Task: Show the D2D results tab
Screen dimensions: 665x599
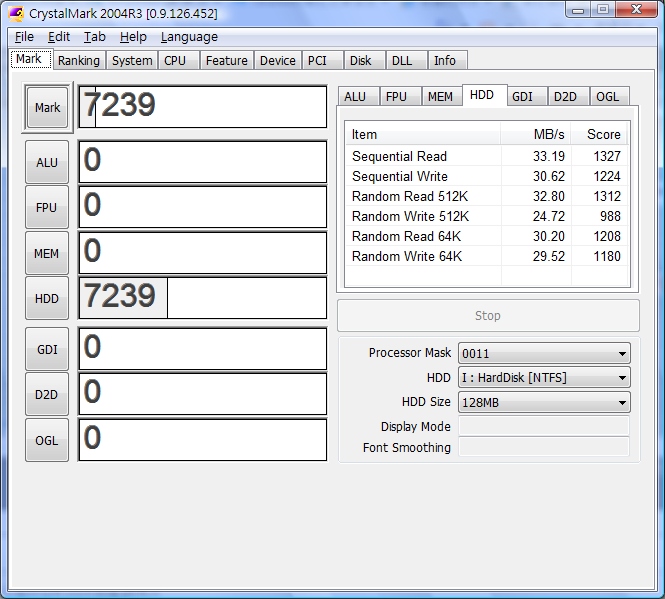Action: coord(568,96)
